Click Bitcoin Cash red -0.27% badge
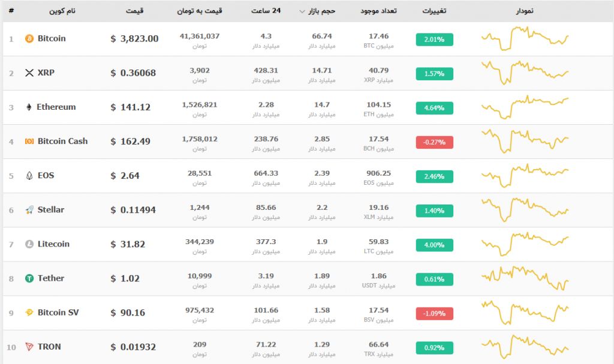This screenshot has width=614, height=364. 434,142
